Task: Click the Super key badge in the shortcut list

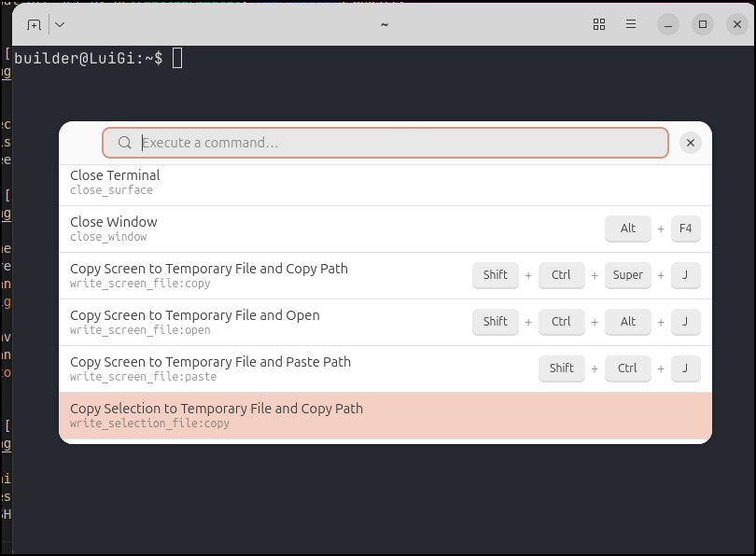Action: [x=627, y=275]
